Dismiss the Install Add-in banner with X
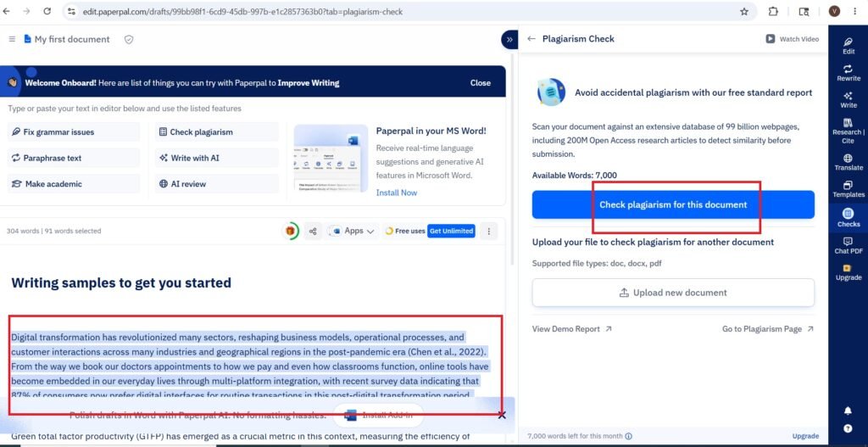The width and height of the screenshot is (868, 447). click(502, 416)
